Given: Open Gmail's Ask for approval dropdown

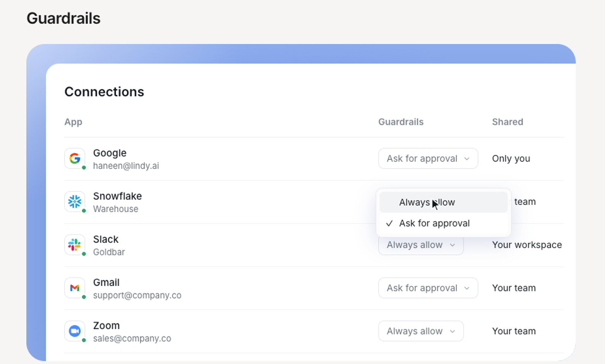Looking at the screenshot, I should (428, 288).
